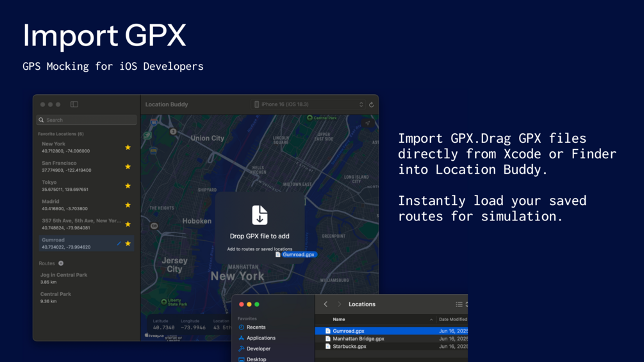Image resolution: width=644 pixels, height=362 pixels.
Task: Select the Gumroad.gpx file in Finder
Action: pyautogui.click(x=392, y=331)
